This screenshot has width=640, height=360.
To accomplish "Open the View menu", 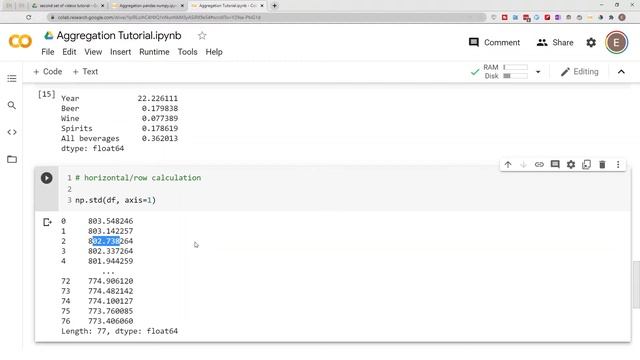I will [x=93, y=52].
